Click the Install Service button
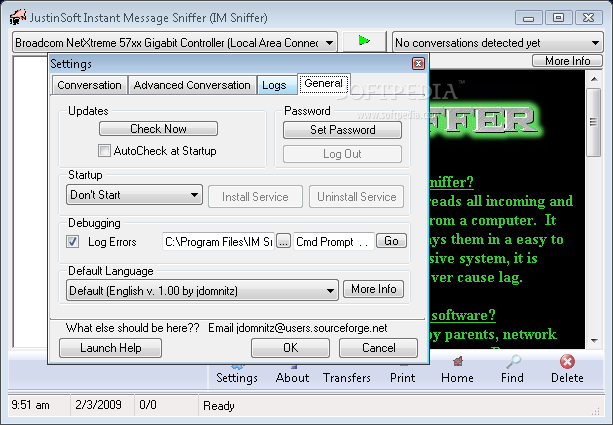Viewport: 613px width, 425px height. click(x=255, y=197)
